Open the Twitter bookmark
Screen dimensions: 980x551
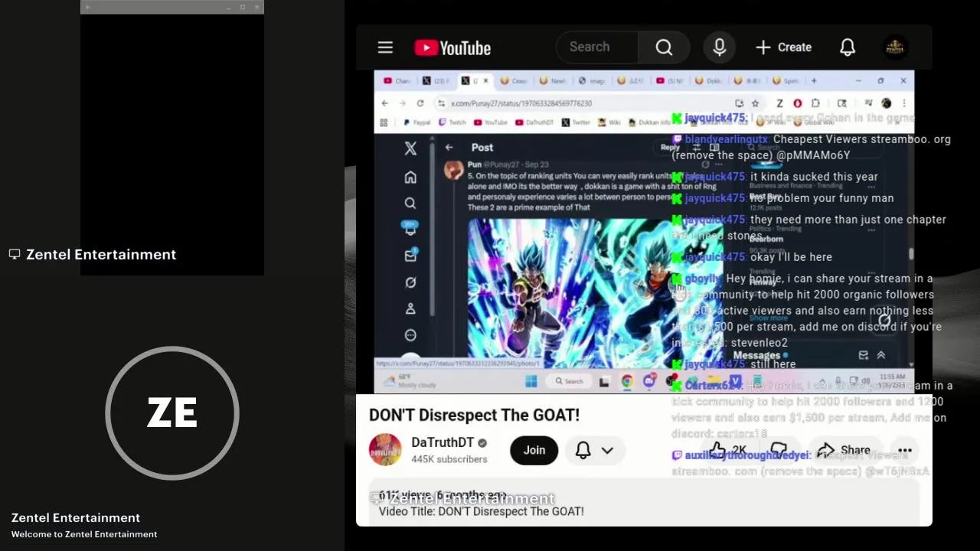pos(576,122)
